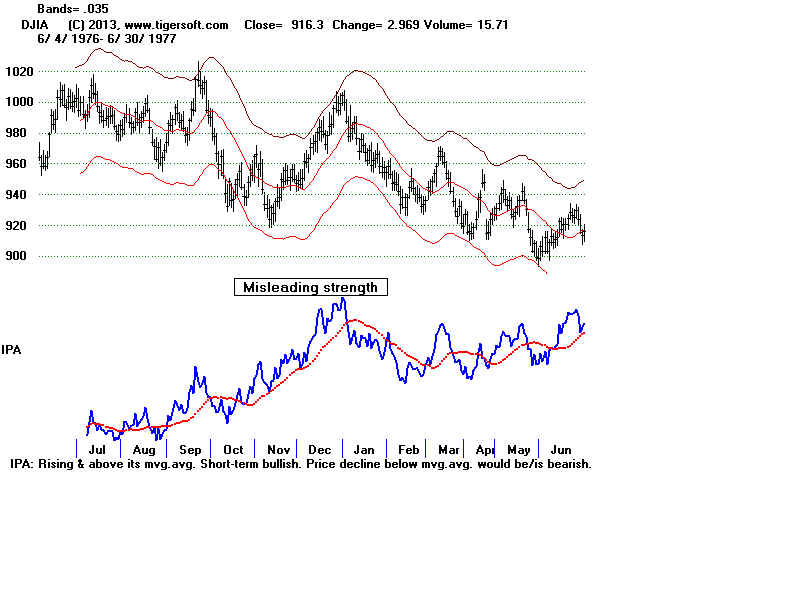Click the Volume= 15.71 value

tap(466, 25)
